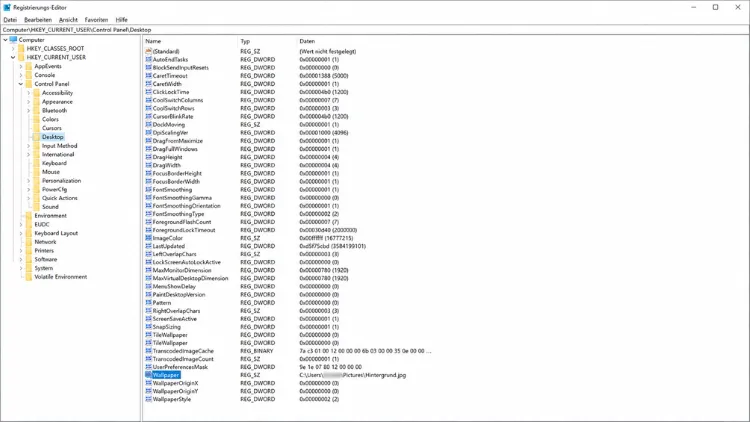Open the Hilfe menu
The width and height of the screenshot is (750, 422).
[x=121, y=20]
